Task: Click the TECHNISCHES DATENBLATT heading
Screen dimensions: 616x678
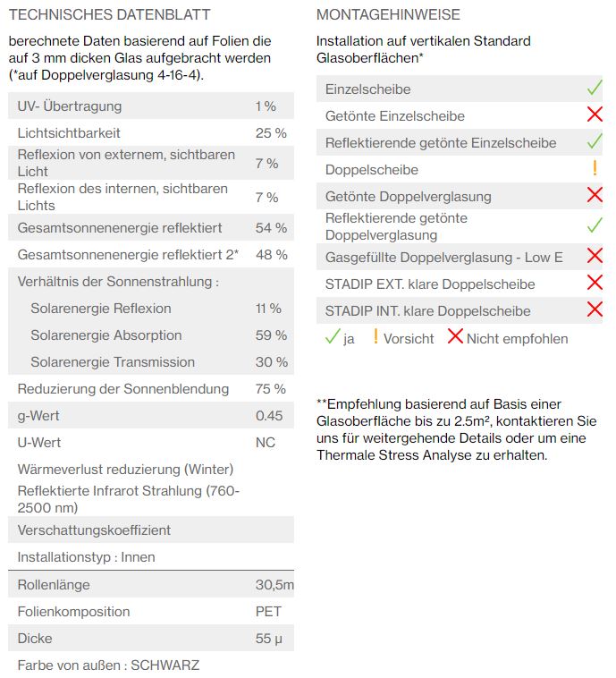Action: pyautogui.click(x=109, y=14)
